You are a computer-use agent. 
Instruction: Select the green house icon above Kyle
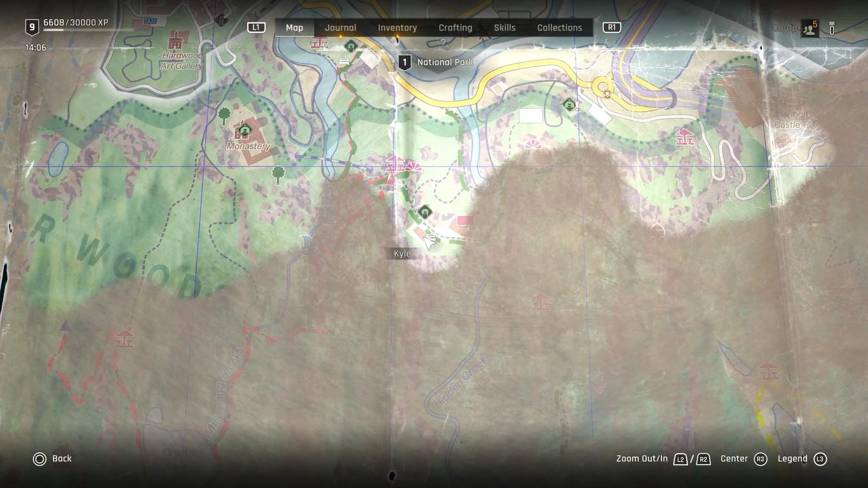424,212
